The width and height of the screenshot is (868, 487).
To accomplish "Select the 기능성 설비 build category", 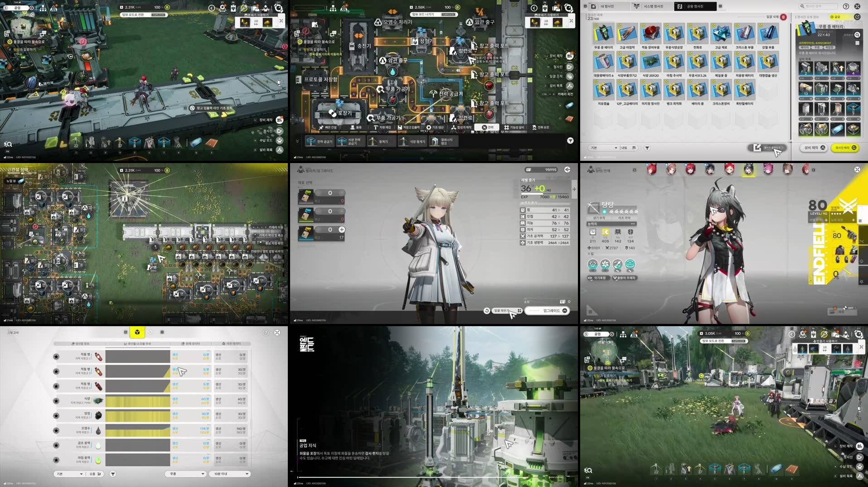I will pyautogui.click(x=514, y=127).
